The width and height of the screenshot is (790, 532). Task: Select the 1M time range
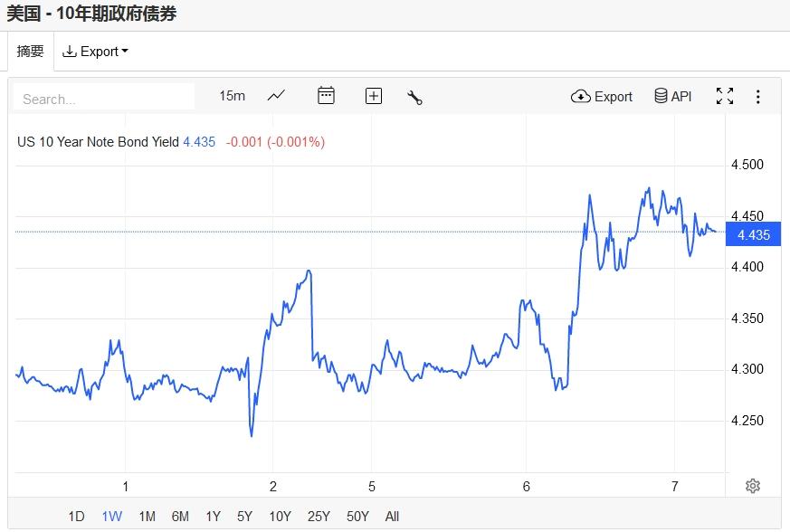(x=147, y=517)
